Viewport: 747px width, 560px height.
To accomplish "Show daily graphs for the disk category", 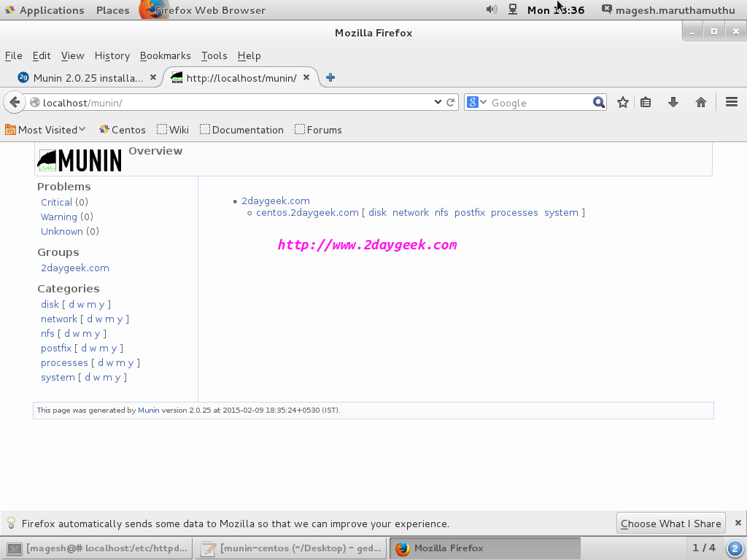I will click(x=71, y=304).
